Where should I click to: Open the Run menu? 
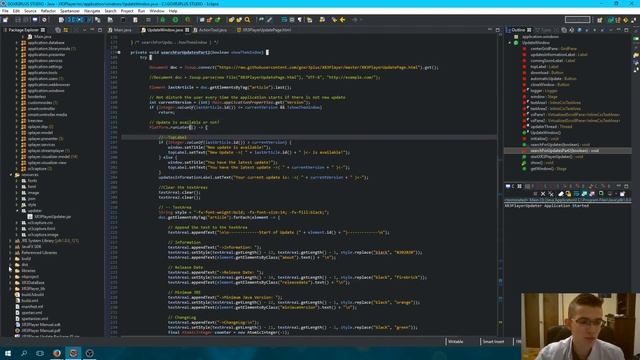click(x=141, y=11)
